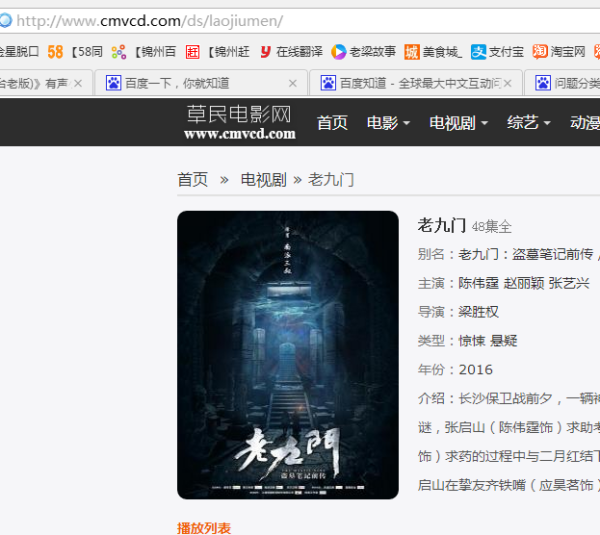
Task: Click the 悬疑 genre link
Action: click(504, 341)
